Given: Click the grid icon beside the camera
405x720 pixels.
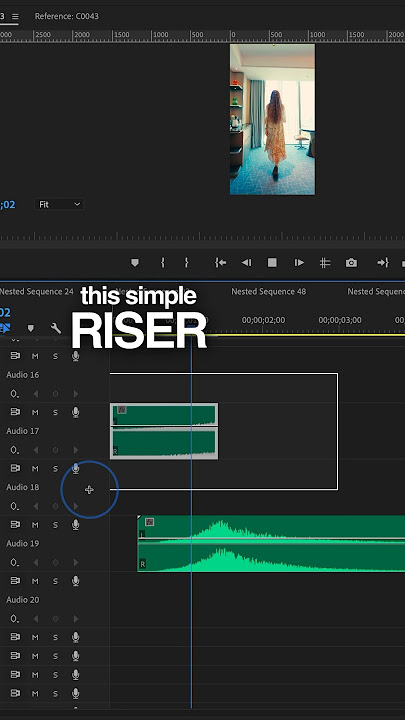Looking at the screenshot, I should tap(325, 263).
